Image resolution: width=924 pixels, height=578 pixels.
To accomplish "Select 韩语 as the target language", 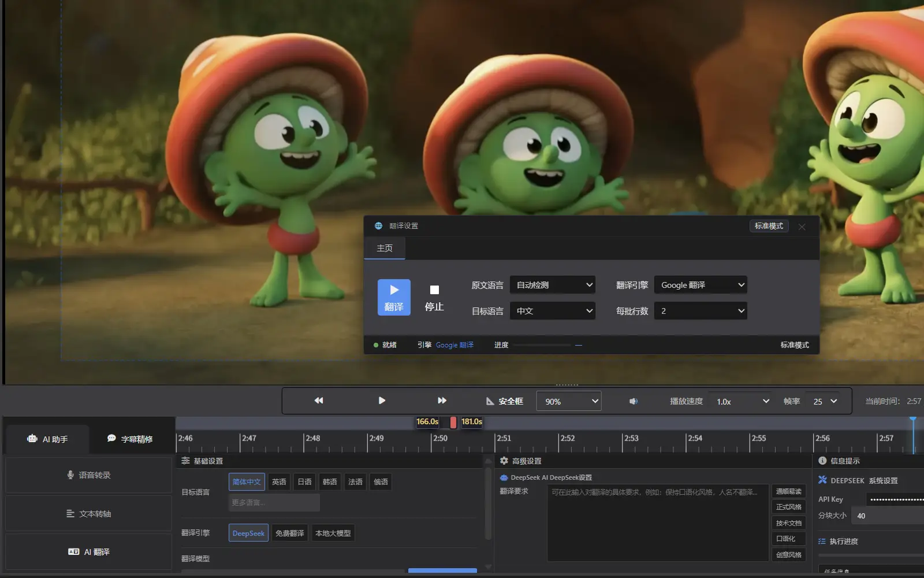I will tap(330, 482).
